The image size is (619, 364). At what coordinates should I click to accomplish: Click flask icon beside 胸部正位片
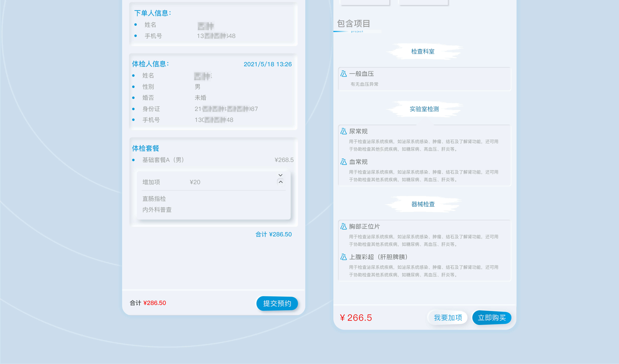click(x=343, y=226)
